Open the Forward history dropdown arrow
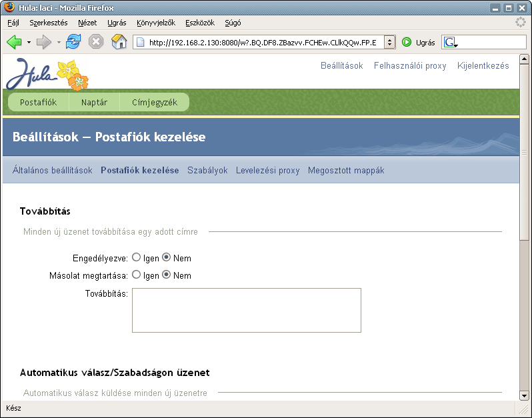The width and height of the screenshot is (532, 418). click(x=59, y=43)
